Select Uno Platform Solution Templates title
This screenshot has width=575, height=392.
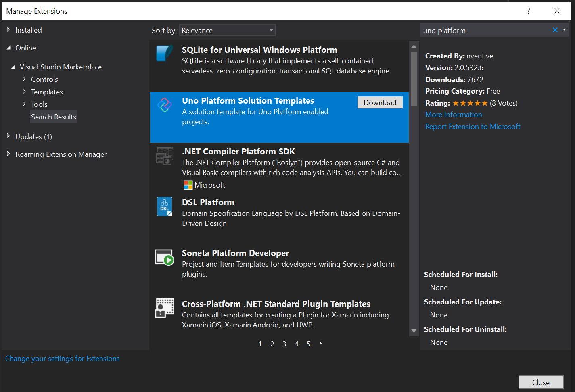248,101
